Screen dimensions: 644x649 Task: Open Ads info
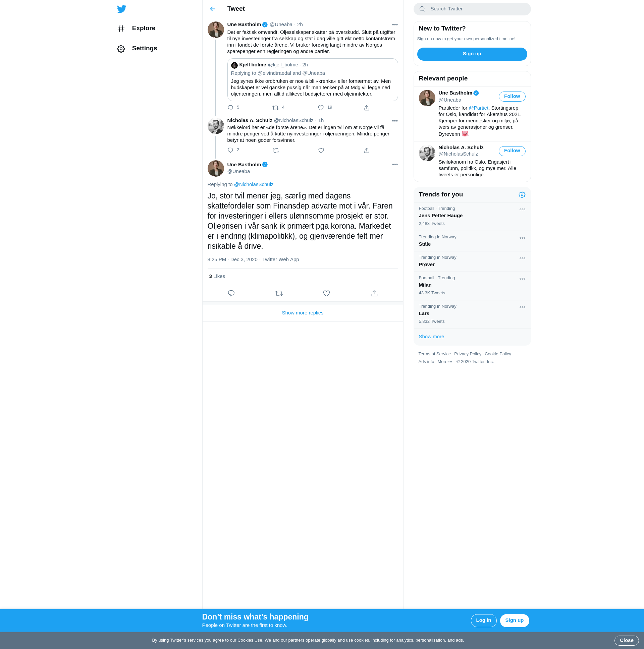click(426, 362)
